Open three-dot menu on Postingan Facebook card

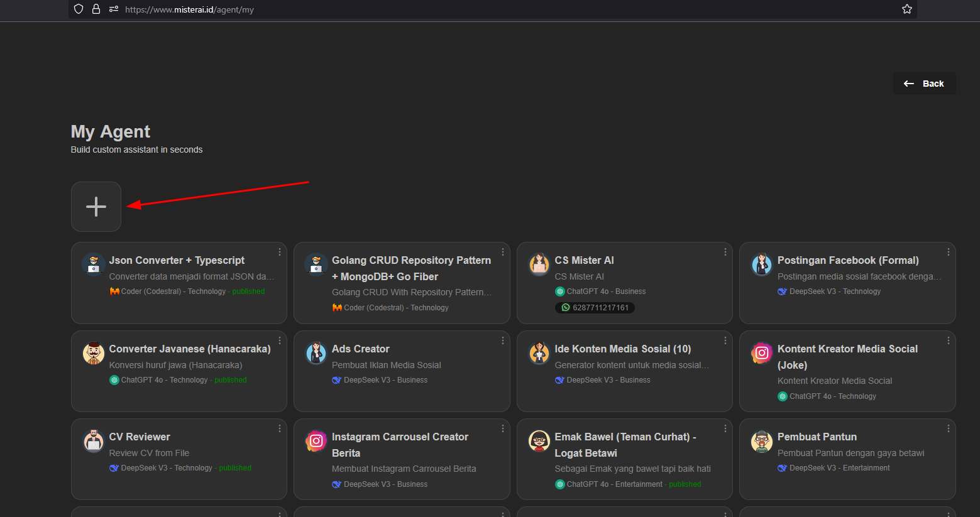click(948, 252)
